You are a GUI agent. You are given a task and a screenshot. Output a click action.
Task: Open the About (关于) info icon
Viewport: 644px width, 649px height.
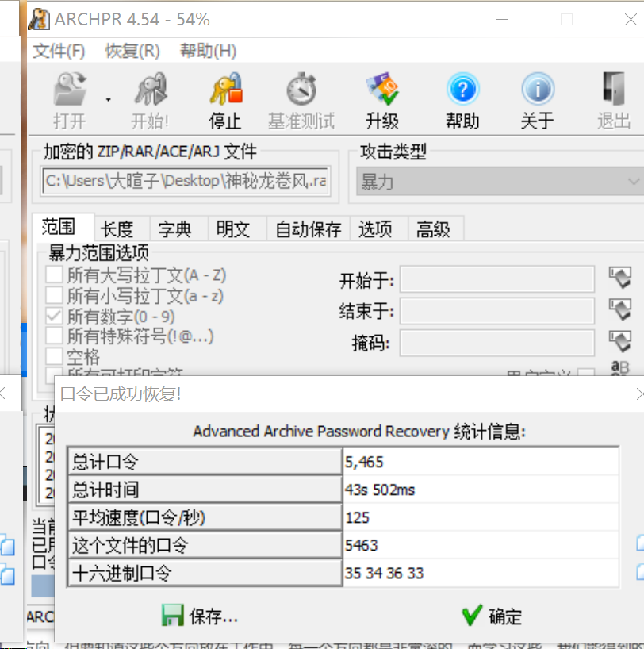[537, 89]
